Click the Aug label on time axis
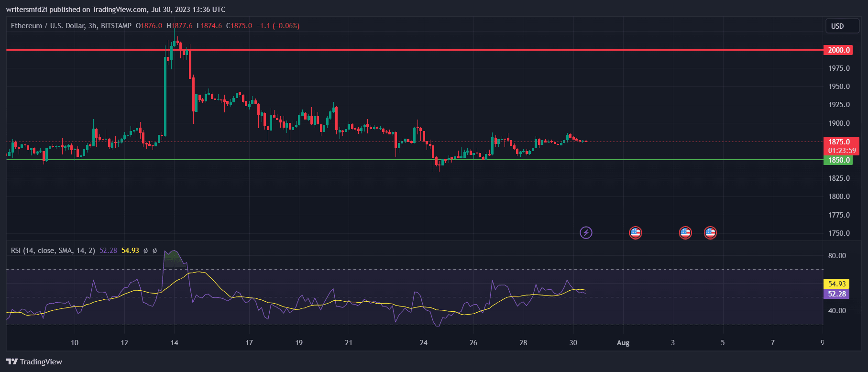 click(x=623, y=343)
